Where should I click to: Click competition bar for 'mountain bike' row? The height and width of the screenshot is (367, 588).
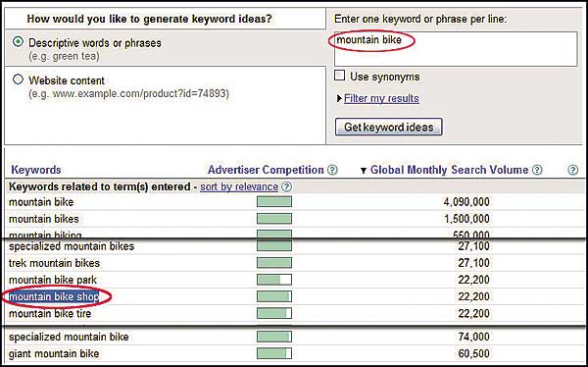tap(274, 202)
